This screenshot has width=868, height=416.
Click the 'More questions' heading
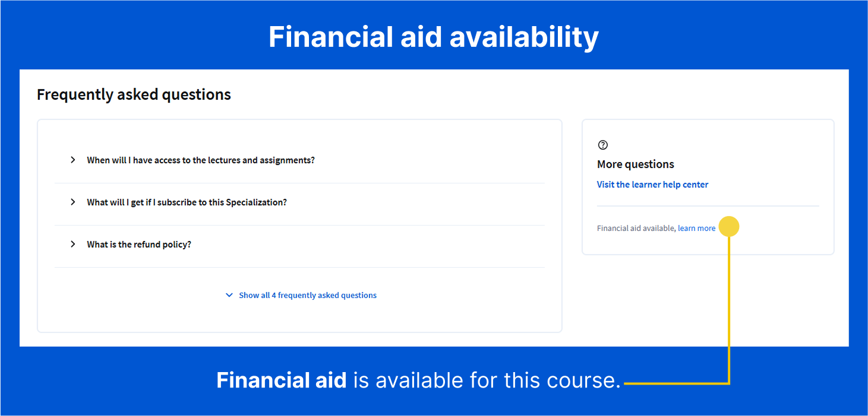635,164
